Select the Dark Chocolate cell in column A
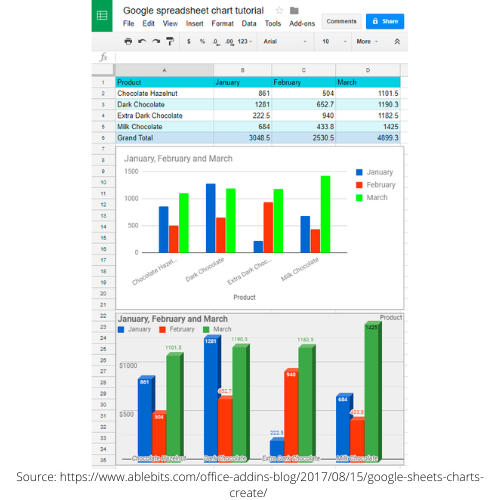500x500 pixels. [x=164, y=104]
